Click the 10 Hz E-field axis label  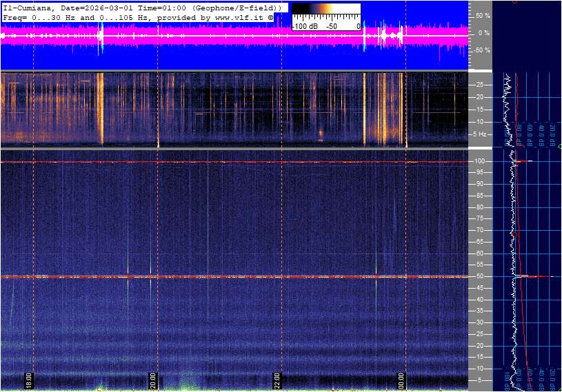480,369
